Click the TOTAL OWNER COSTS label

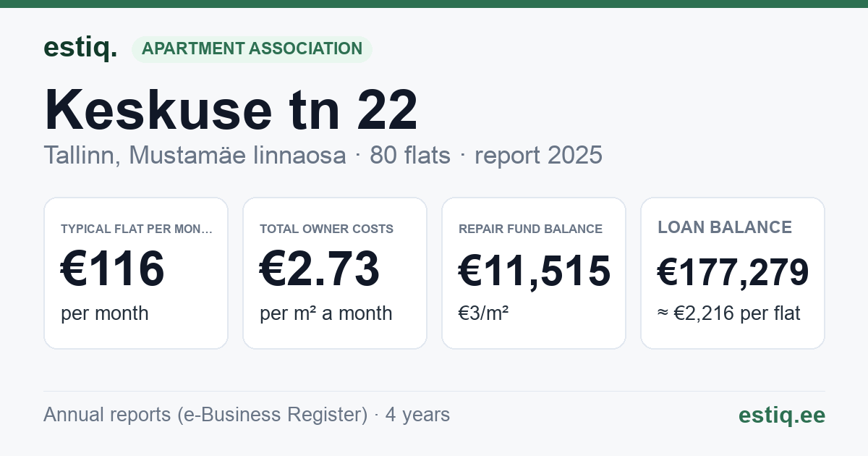coord(326,229)
